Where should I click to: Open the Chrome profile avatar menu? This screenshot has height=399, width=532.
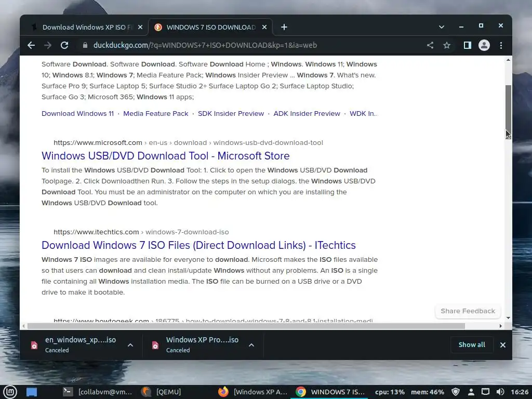484,45
